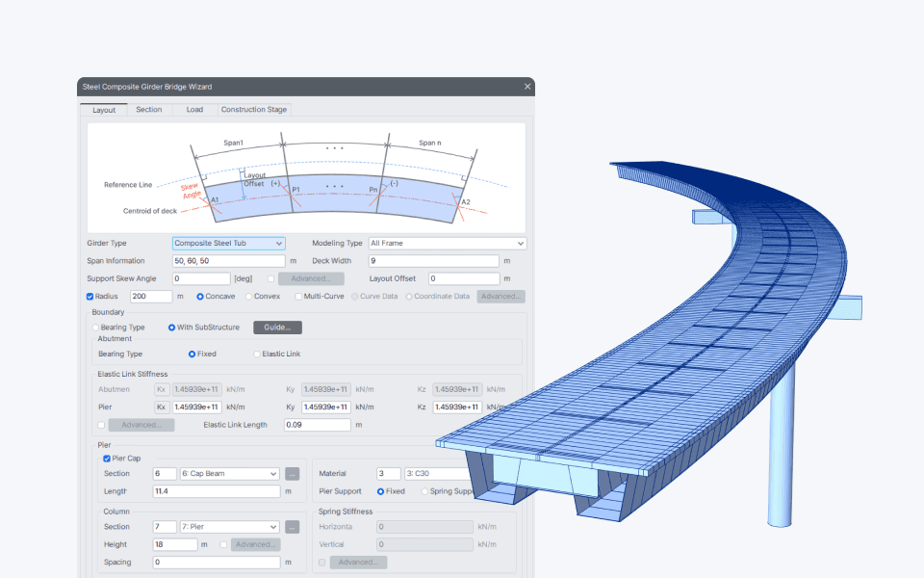Screen dimensions: 924x578
Task: Enable the Multi-Curve checkbox
Action: coord(298,297)
